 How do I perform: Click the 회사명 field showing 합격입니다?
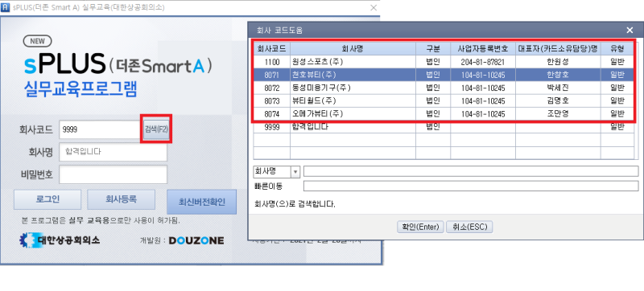pyautogui.click(x=113, y=152)
